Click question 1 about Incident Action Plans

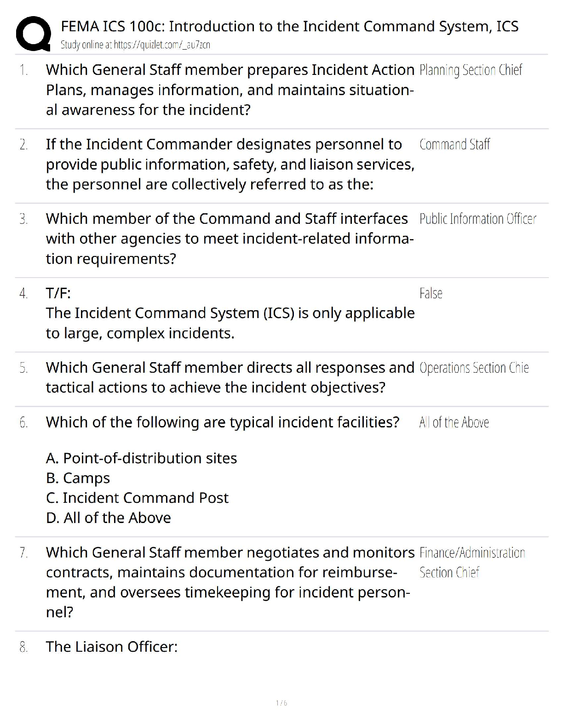[x=230, y=90]
